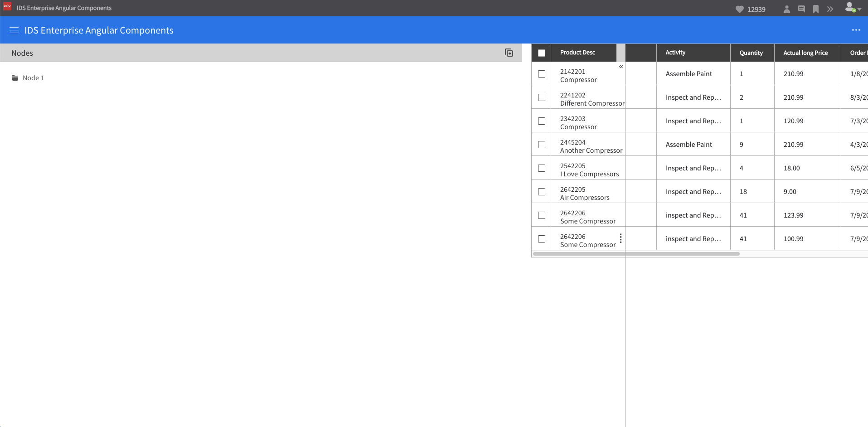Click the 18.00 price cell
Viewport: 868px width, 427px height.
click(807, 168)
